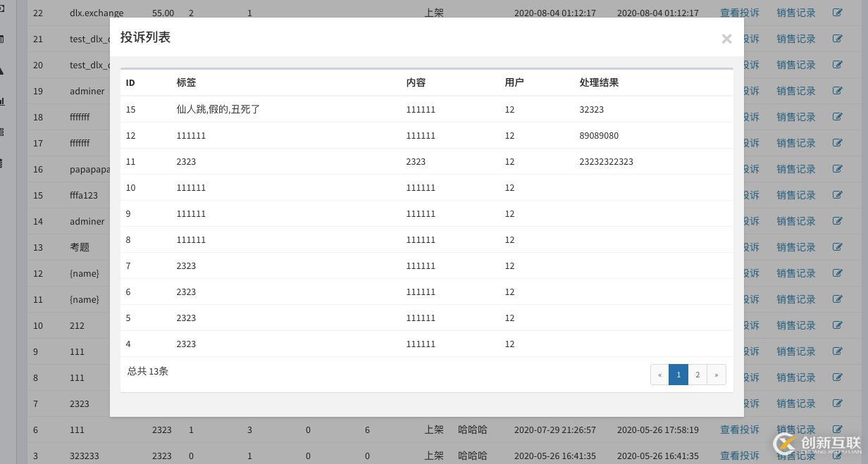The height and width of the screenshot is (464, 868).
Task: Go to the next page with » button
Action: tap(716, 375)
